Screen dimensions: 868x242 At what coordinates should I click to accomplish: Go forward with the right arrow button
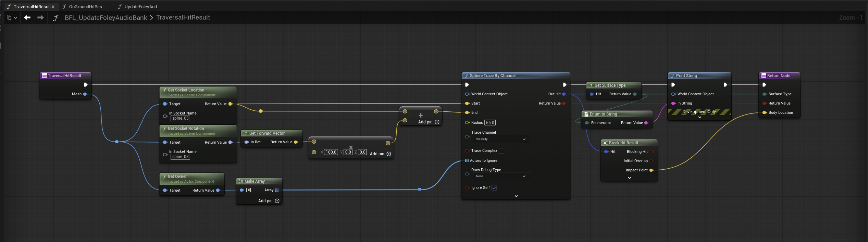click(x=40, y=17)
